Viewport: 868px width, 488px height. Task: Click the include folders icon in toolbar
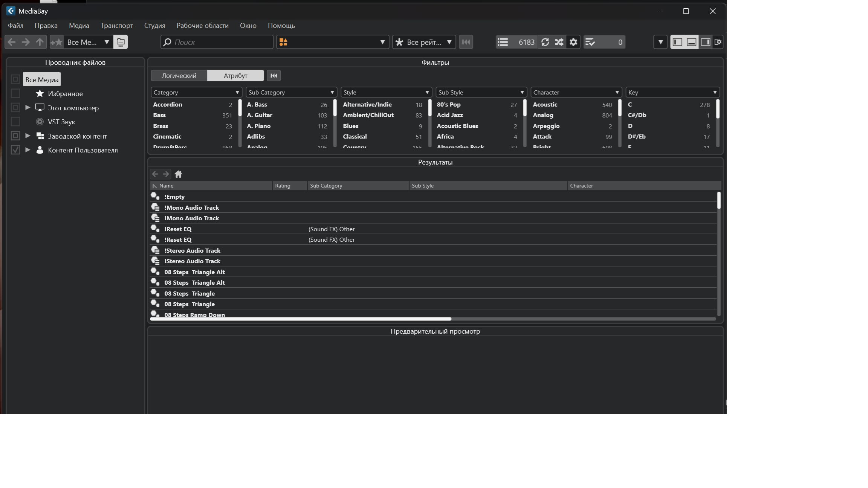[121, 42]
